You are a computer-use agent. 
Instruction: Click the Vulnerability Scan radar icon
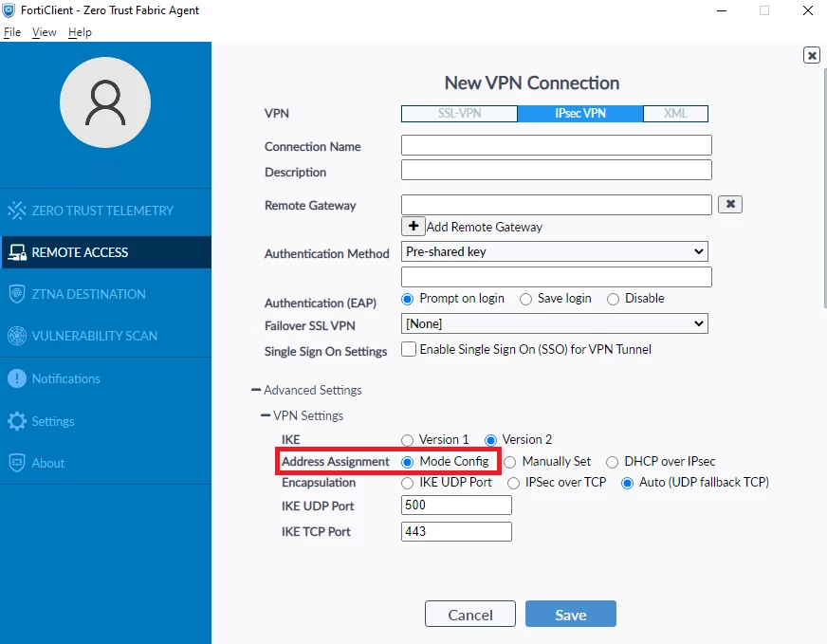tap(17, 336)
